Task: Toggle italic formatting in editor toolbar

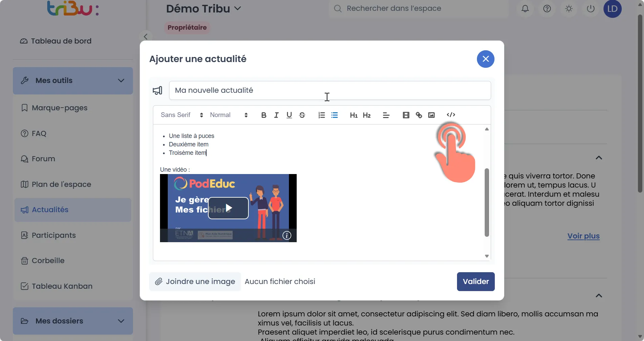Action: (x=276, y=115)
